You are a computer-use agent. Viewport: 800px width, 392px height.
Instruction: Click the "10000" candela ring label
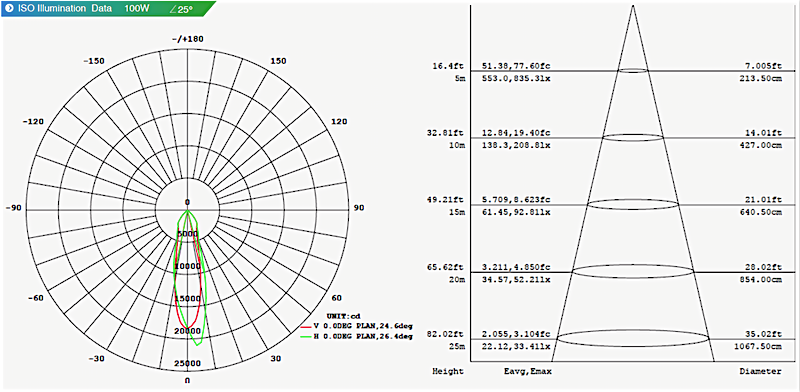pyautogui.click(x=187, y=266)
